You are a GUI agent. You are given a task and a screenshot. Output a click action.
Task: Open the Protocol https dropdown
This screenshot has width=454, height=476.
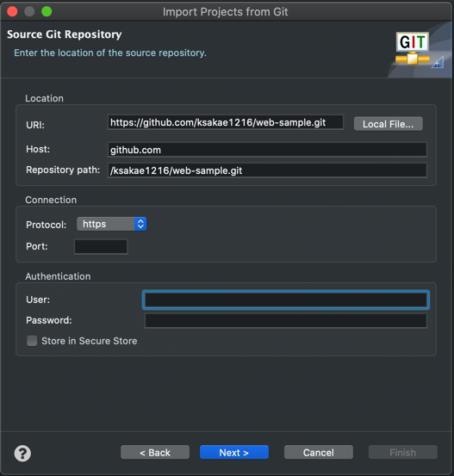pos(111,224)
